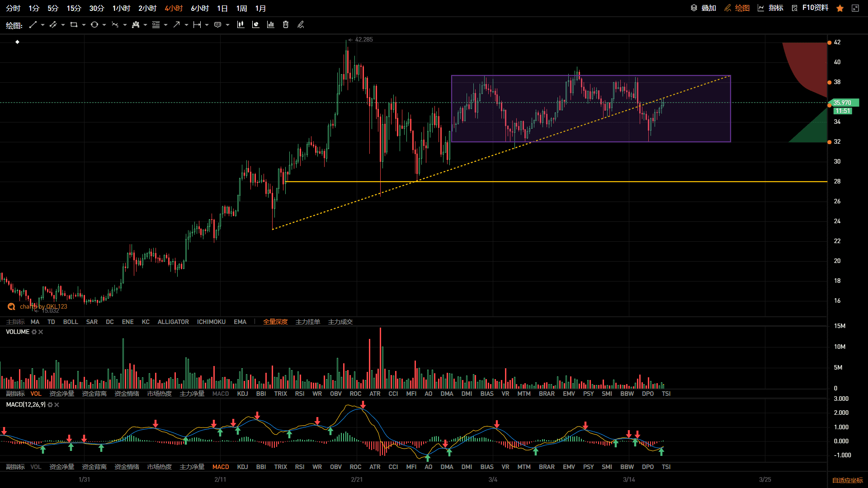Click the favorite star icon
The width and height of the screenshot is (868, 488).
(x=840, y=8)
